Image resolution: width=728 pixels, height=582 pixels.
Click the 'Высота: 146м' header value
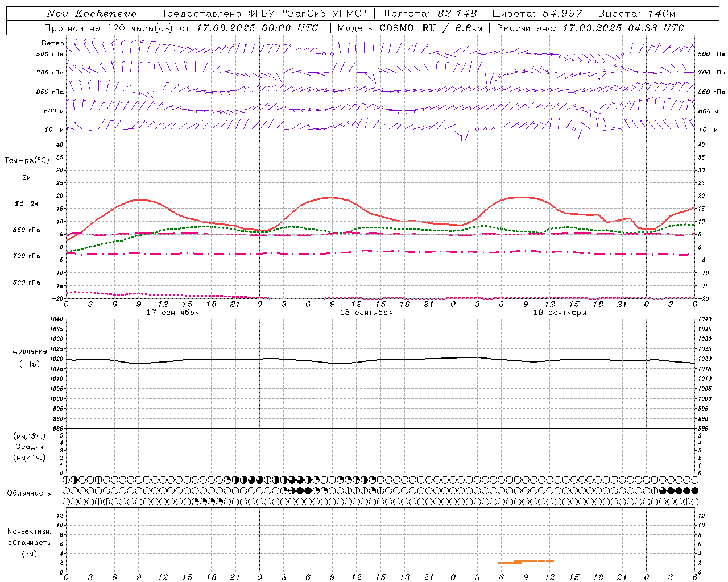(636, 14)
